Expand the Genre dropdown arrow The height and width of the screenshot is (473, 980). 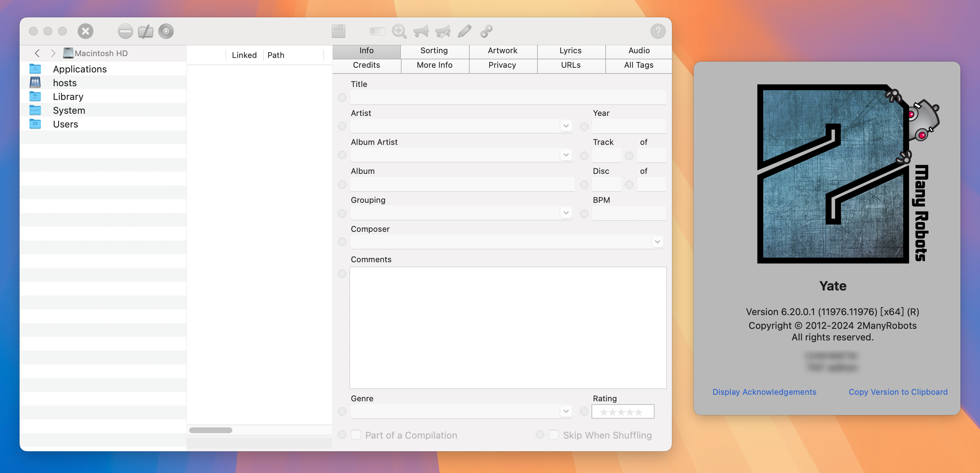(566, 411)
